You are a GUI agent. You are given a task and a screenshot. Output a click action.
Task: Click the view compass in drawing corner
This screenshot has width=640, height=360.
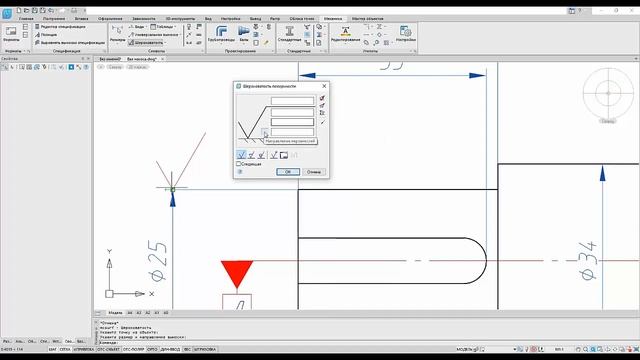[x=608, y=93]
